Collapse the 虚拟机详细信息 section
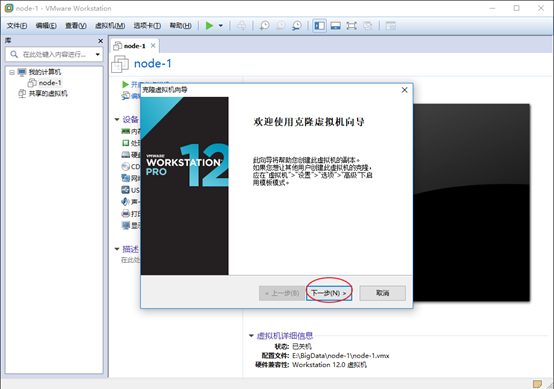 pyautogui.click(x=251, y=336)
